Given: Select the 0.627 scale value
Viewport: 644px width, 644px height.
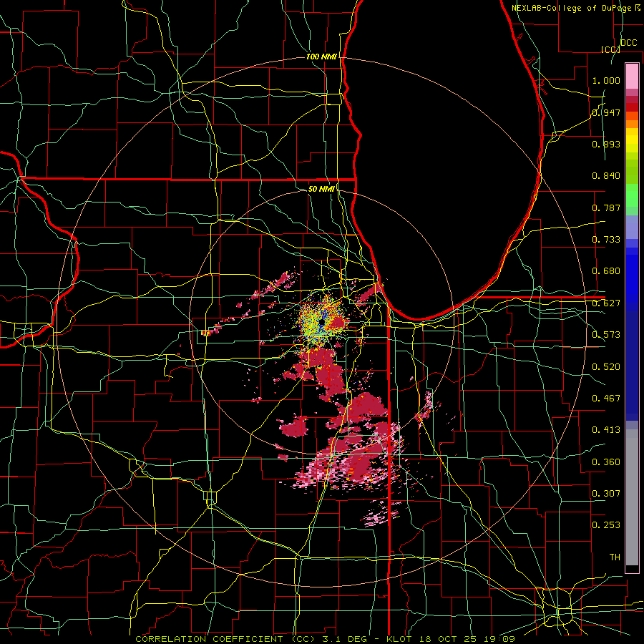Looking at the screenshot, I should click(606, 303).
